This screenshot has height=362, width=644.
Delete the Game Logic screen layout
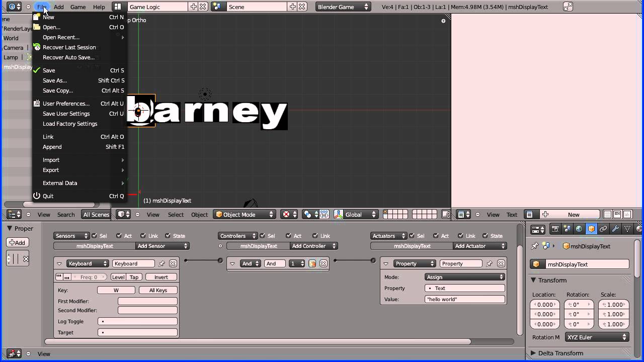tap(203, 7)
